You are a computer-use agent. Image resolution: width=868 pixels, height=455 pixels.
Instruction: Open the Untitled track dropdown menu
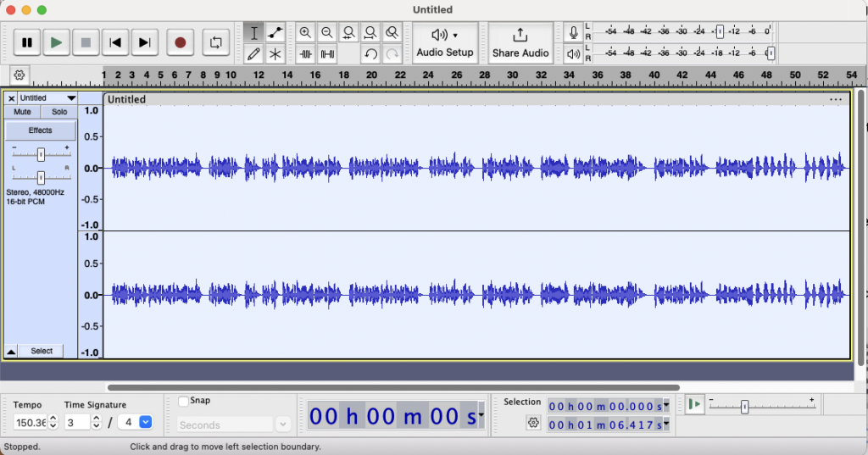click(x=71, y=98)
